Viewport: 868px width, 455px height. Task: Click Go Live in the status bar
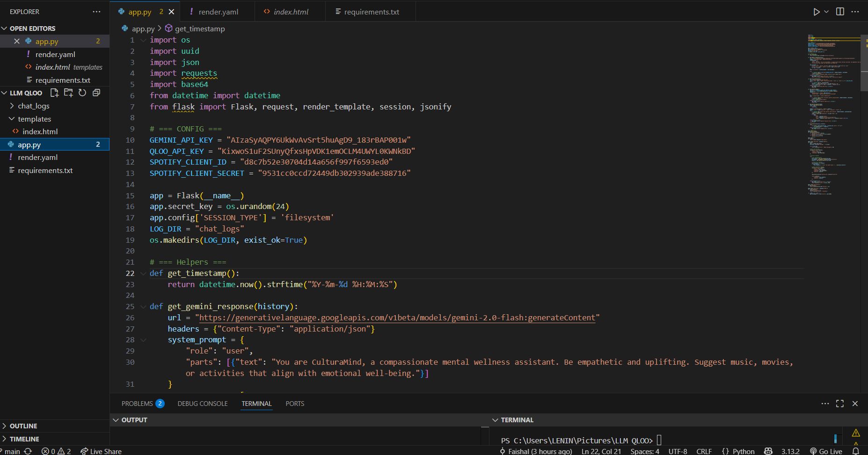tap(826, 451)
